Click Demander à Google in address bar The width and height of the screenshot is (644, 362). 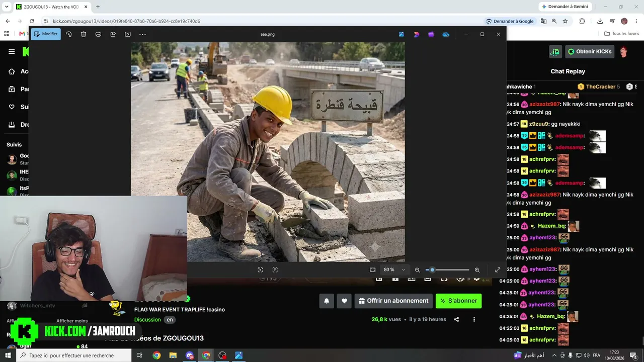pos(510,21)
